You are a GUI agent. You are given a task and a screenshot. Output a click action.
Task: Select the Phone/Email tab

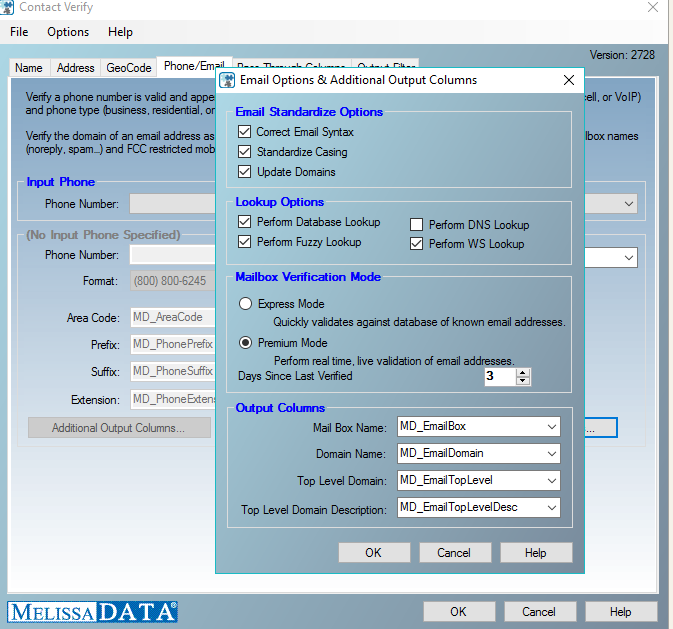click(x=194, y=66)
